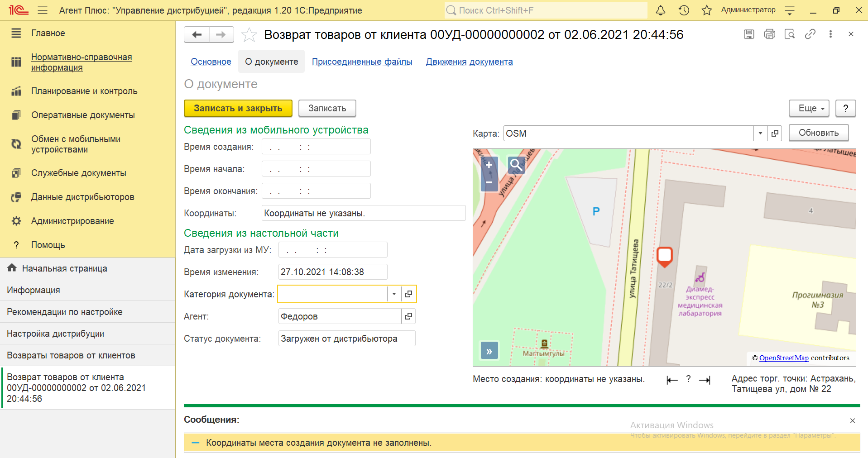The image size is (868, 458).
Task: Open the Движения документа tab
Action: [x=470, y=62]
